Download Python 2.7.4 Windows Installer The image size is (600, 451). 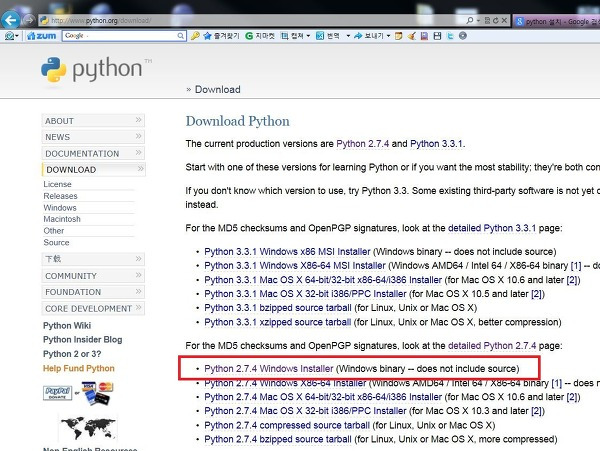click(269, 369)
